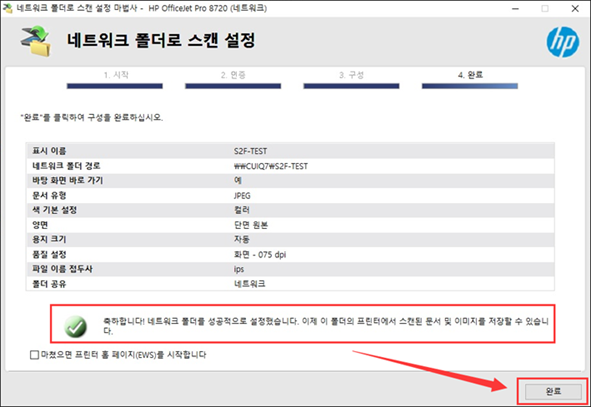The height and width of the screenshot is (407, 591).
Task: Close the wizard window
Action: pos(575,8)
